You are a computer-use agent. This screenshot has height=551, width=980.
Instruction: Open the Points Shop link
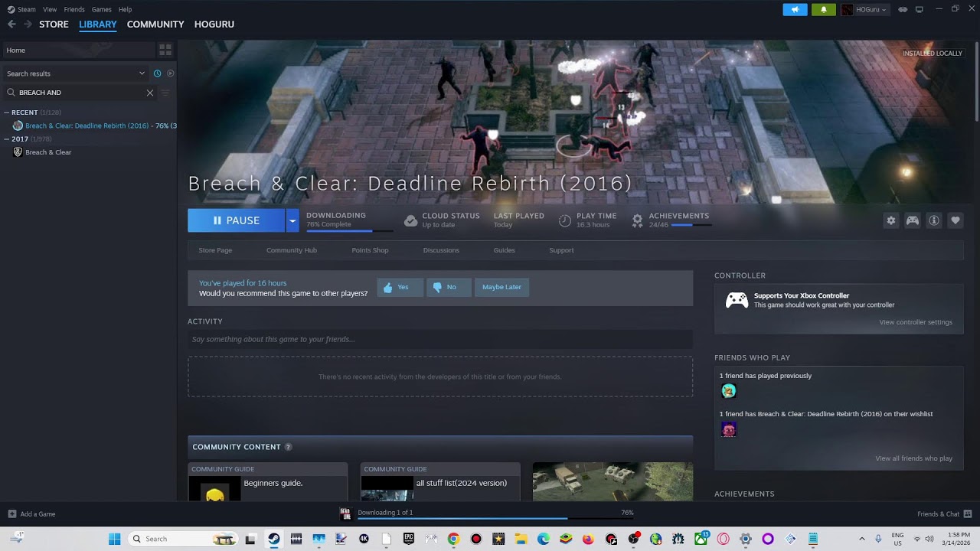click(370, 250)
